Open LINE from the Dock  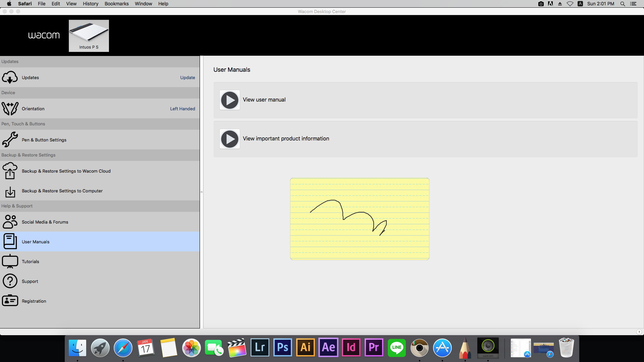click(x=397, y=348)
